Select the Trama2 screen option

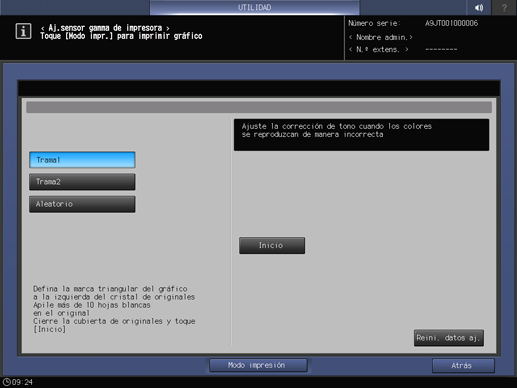(82, 182)
